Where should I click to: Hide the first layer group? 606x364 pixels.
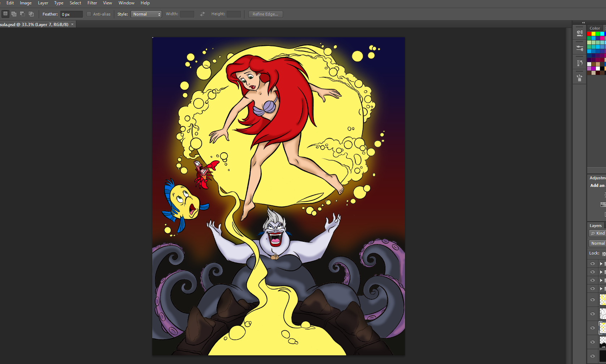pyautogui.click(x=593, y=264)
